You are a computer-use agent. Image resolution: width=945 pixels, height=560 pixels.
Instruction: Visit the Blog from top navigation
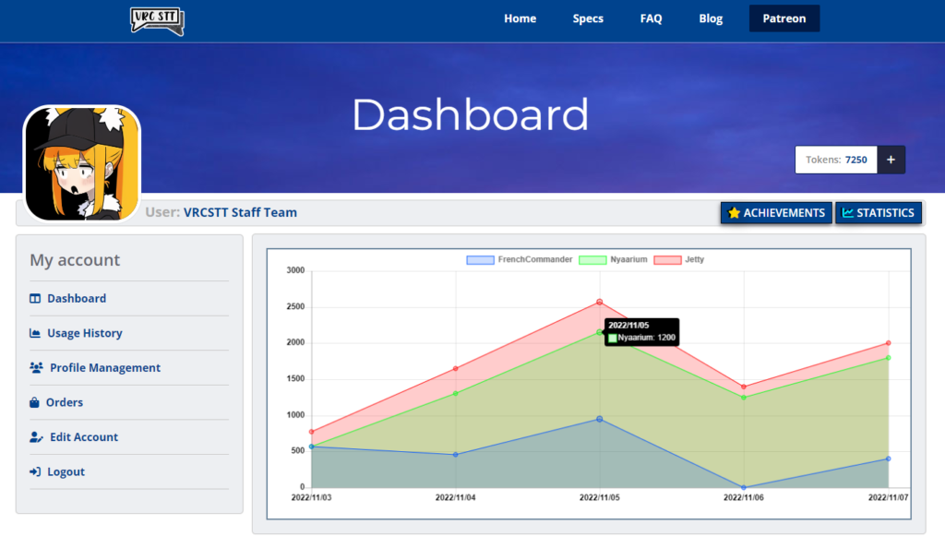click(x=711, y=18)
